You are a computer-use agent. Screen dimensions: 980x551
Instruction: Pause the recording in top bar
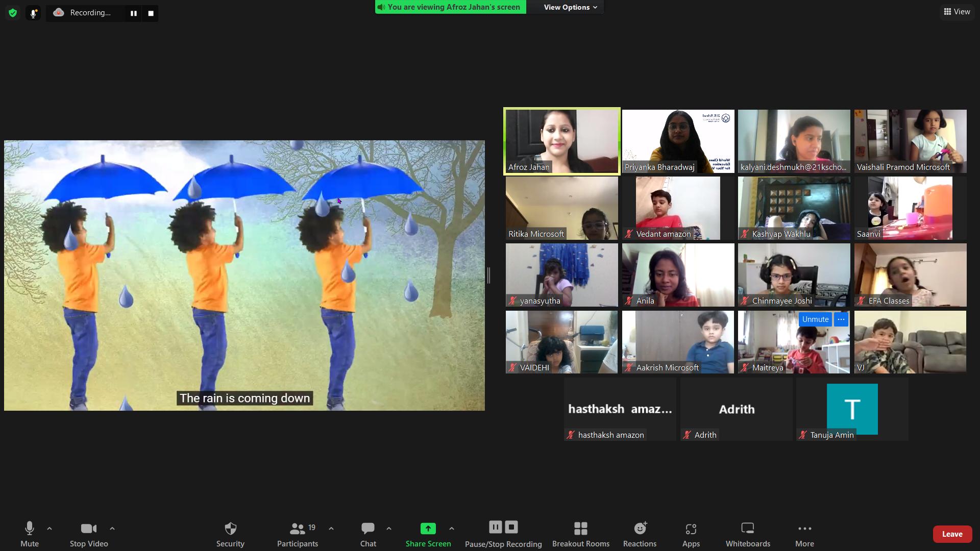coord(134,13)
